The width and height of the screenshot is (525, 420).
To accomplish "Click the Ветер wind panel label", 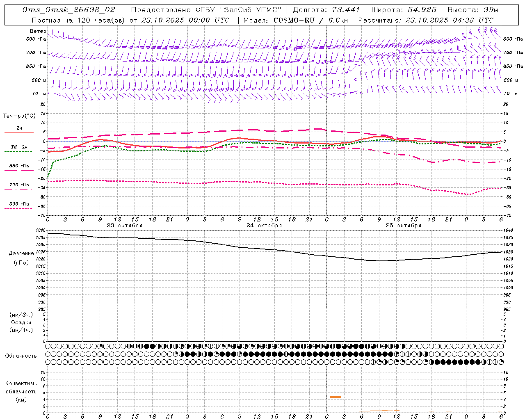I will 38,31.
